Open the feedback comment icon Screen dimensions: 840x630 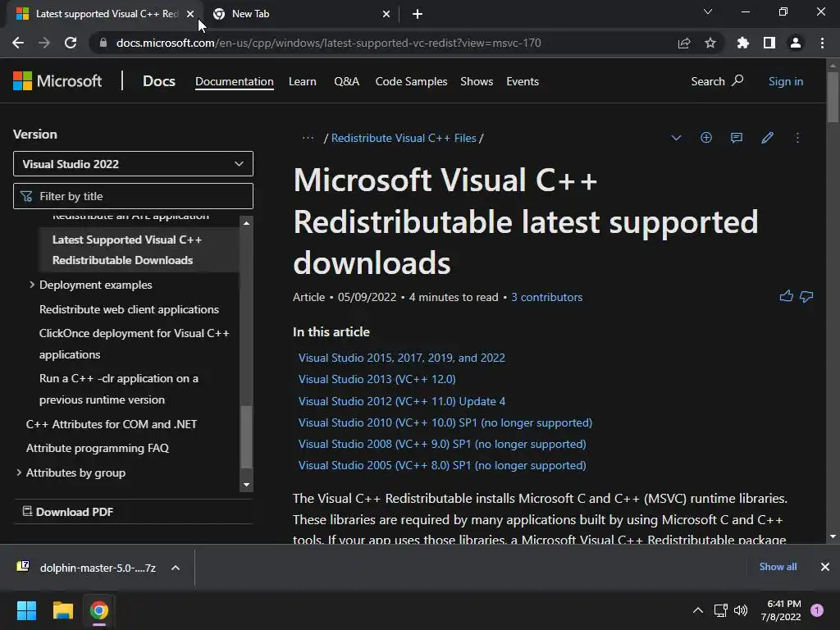[x=737, y=138]
